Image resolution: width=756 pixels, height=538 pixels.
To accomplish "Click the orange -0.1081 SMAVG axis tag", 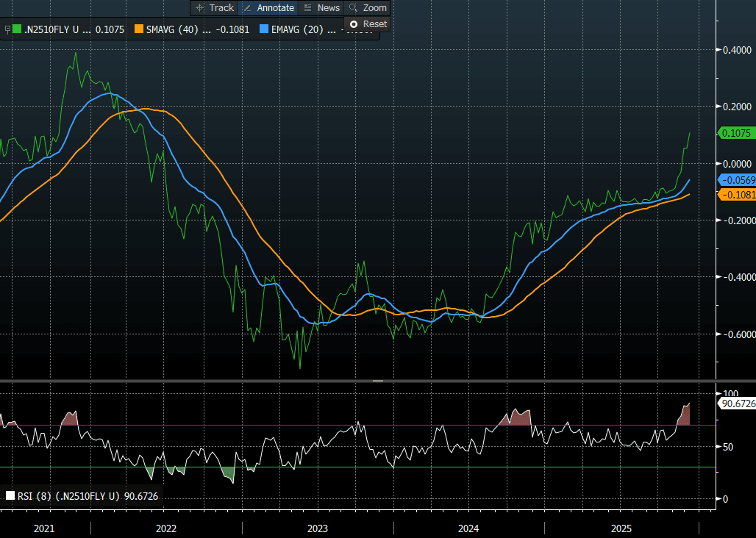I will coord(735,195).
